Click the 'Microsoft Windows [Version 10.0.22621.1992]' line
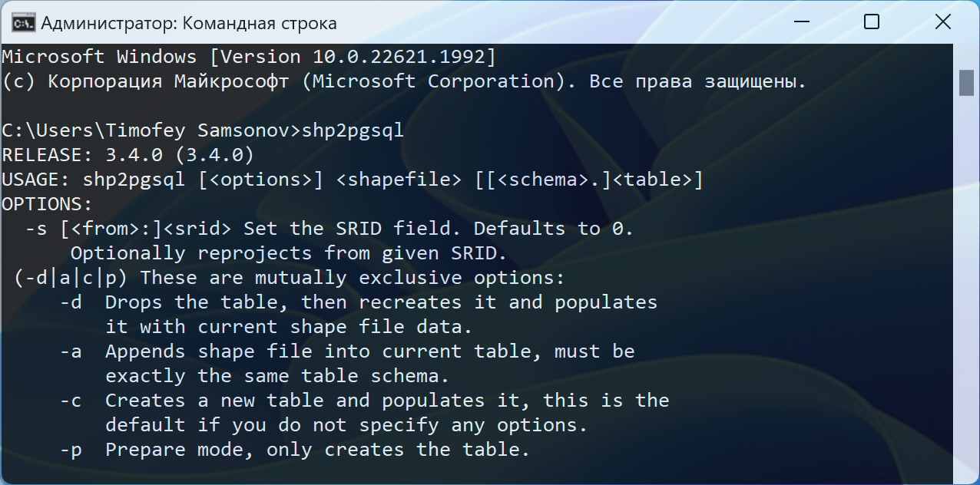This screenshot has width=980, height=485. click(x=250, y=57)
